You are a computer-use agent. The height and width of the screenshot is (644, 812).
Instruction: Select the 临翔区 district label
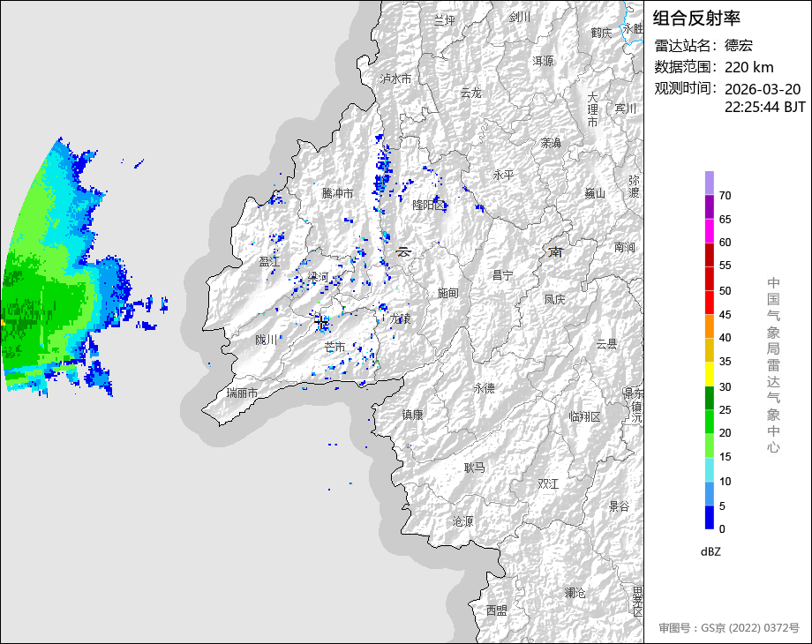(584, 416)
